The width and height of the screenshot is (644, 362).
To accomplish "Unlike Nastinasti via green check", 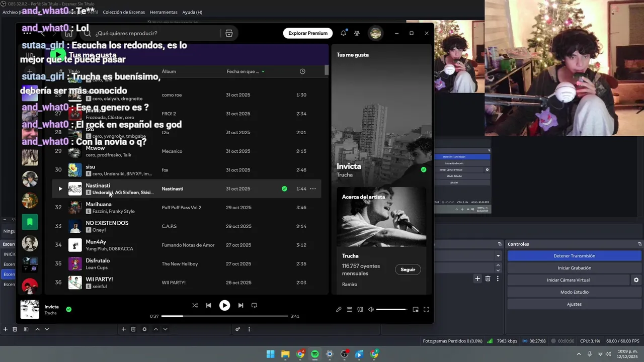I will (284, 189).
